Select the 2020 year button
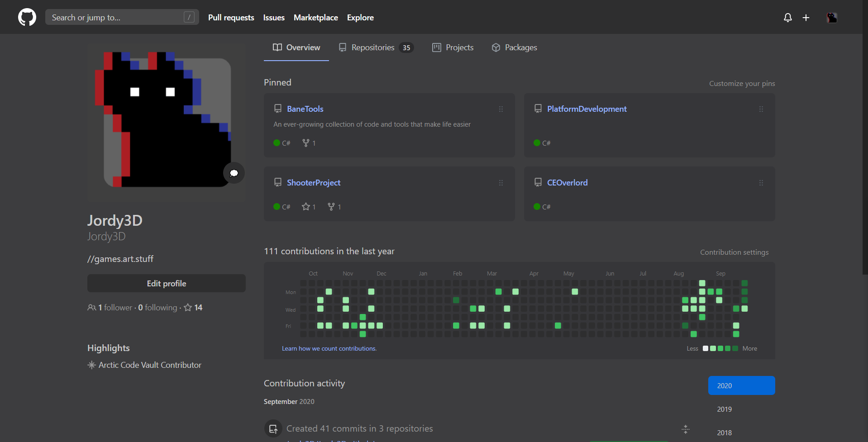This screenshot has height=442, width=868. (x=741, y=385)
